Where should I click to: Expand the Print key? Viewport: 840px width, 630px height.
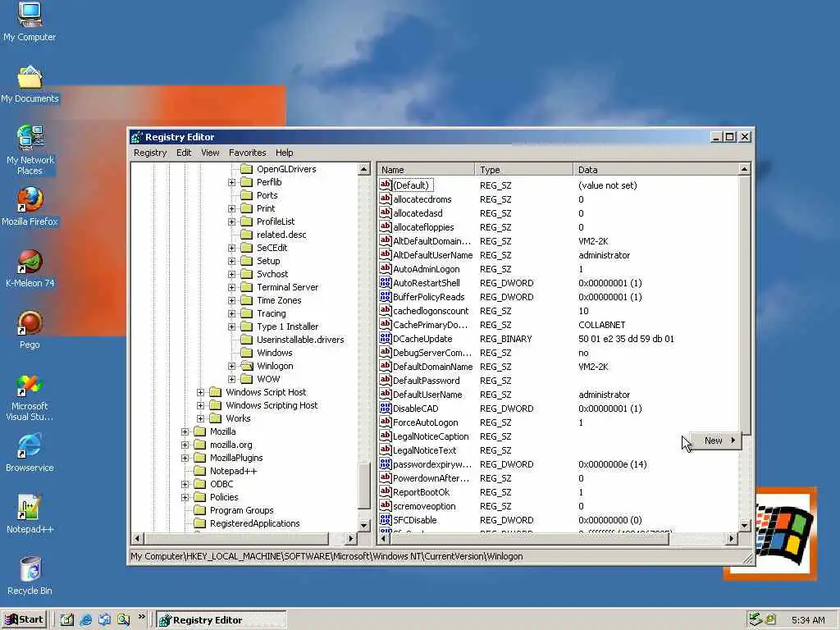click(231, 208)
